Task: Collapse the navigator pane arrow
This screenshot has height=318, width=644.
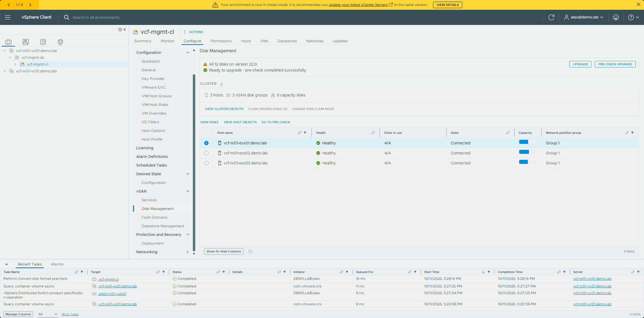Action: click(125, 30)
